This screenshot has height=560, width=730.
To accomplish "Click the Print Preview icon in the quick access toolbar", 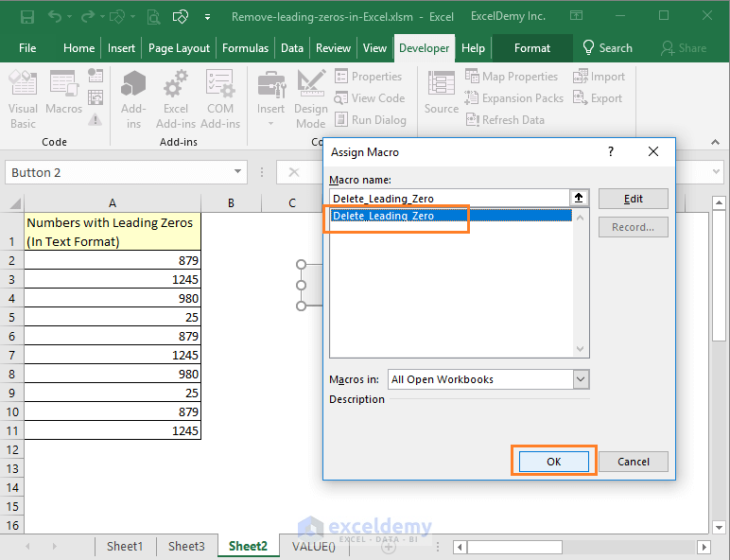I will pyautogui.click(x=153, y=17).
